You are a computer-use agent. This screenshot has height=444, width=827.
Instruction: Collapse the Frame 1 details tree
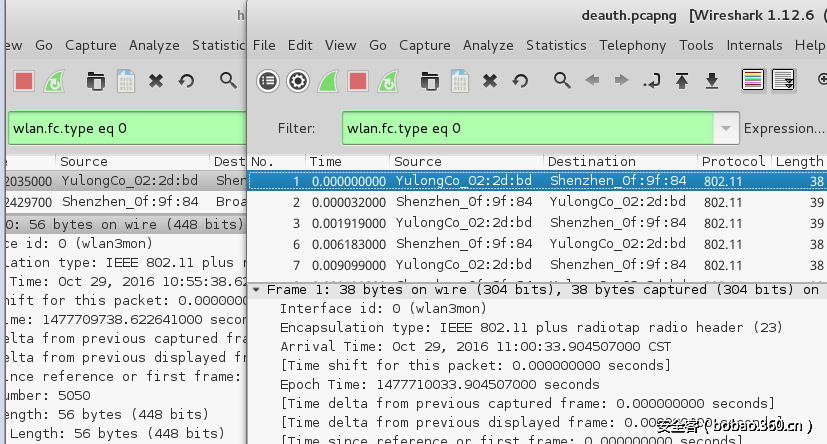pos(257,290)
